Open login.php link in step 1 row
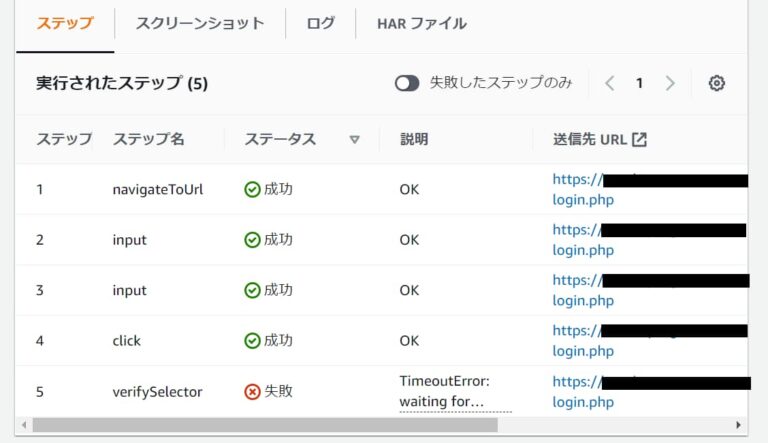768x443 pixels. pyautogui.click(x=583, y=200)
